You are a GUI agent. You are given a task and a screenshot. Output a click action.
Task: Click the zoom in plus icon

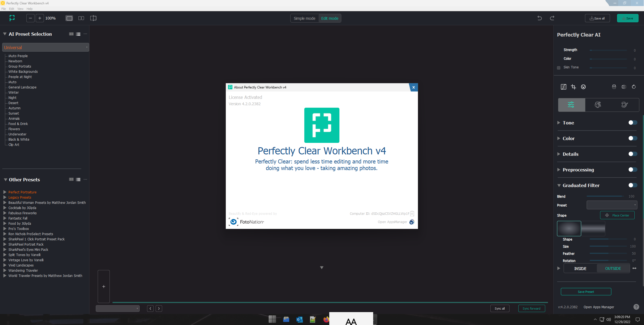pos(40,18)
